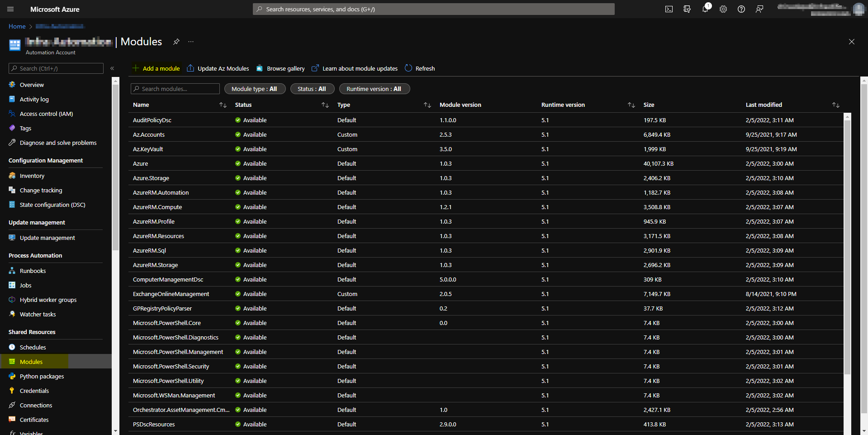Click Add a module
Image resolution: width=868 pixels, height=435 pixels.
click(x=156, y=68)
